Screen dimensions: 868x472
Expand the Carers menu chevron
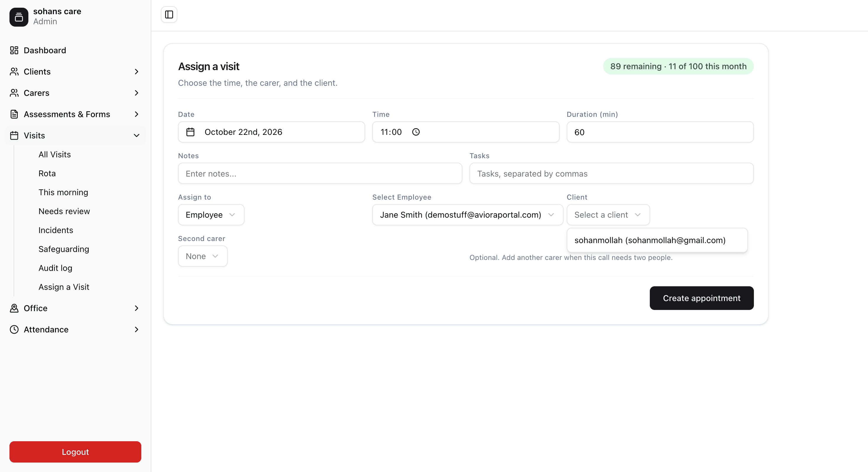pos(137,93)
